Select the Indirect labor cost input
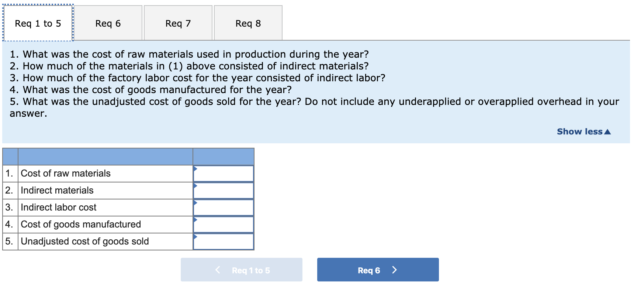This screenshot has width=644, height=294. [224, 208]
